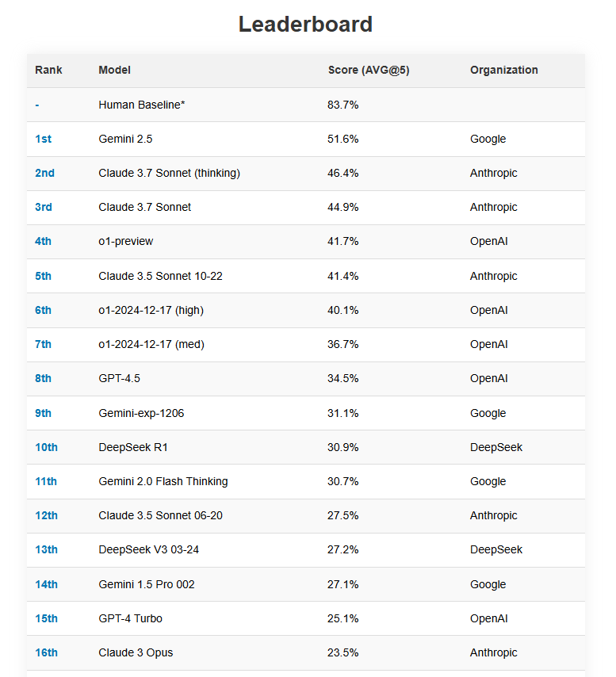Click the 15th rank label
This screenshot has height=677, width=616.
pyautogui.click(x=46, y=619)
